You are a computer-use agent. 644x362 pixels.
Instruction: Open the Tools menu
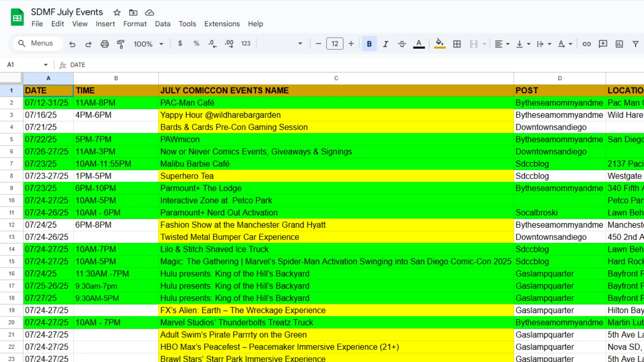(x=187, y=24)
